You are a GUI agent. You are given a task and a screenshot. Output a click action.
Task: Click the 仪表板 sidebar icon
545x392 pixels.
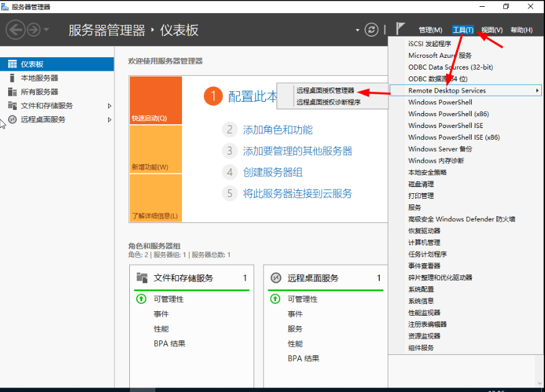coord(12,64)
